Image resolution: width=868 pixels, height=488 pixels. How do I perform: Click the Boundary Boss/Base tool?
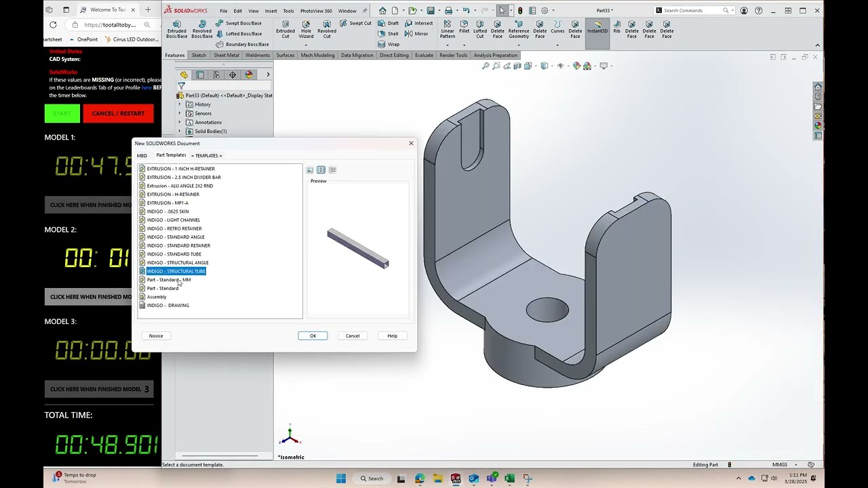(242, 45)
